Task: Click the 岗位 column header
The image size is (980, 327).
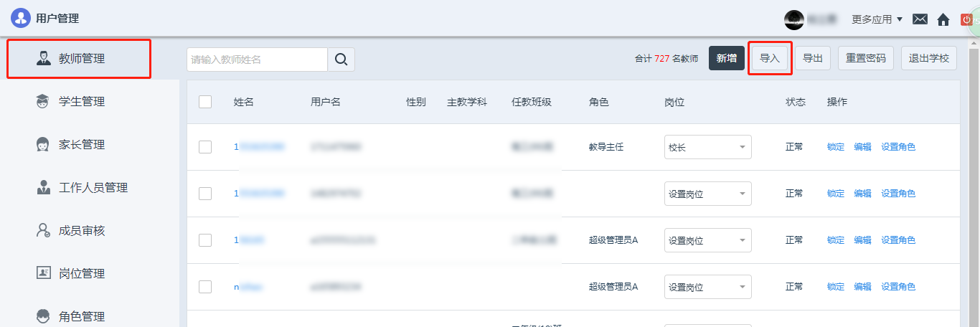Action: [674, 102]
